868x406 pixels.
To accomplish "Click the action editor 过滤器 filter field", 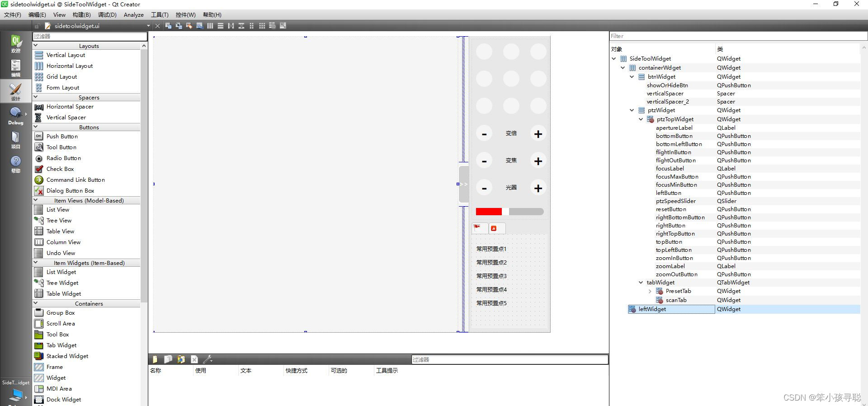I will point(509,359).
